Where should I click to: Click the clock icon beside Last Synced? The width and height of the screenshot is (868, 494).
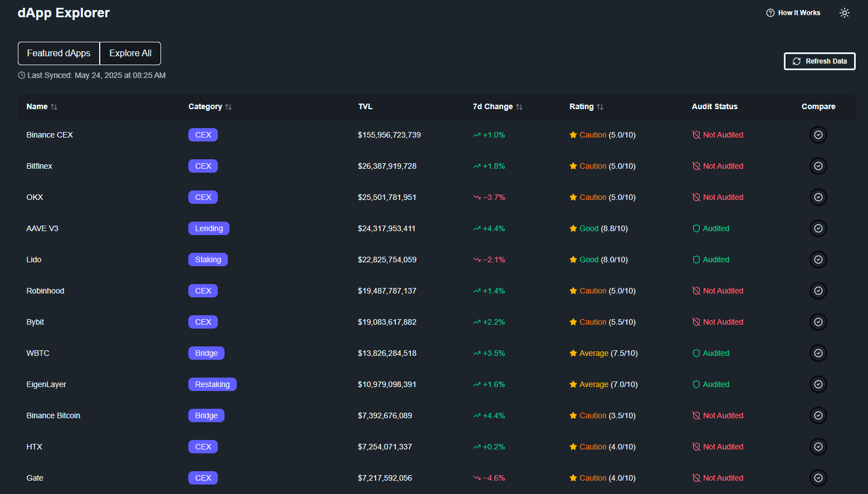click(x=22, y=75)
